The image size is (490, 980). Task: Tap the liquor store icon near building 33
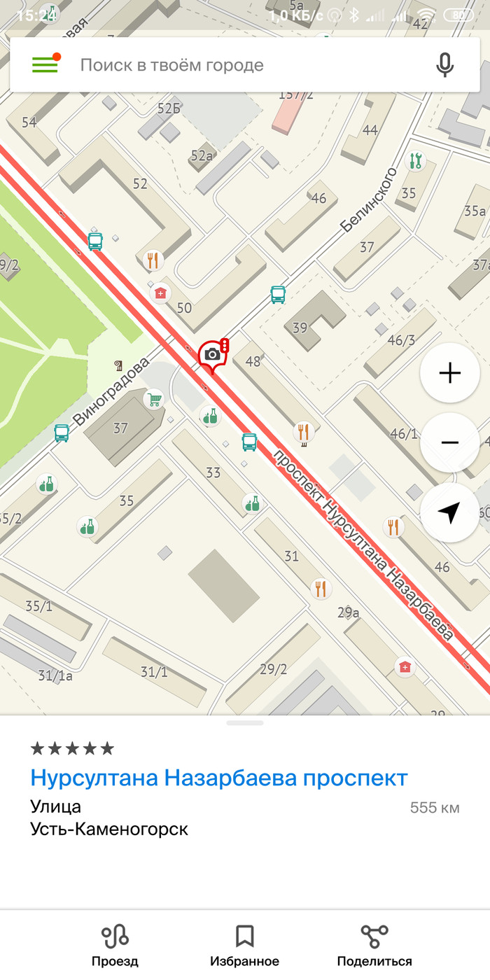tap(252, 503)
